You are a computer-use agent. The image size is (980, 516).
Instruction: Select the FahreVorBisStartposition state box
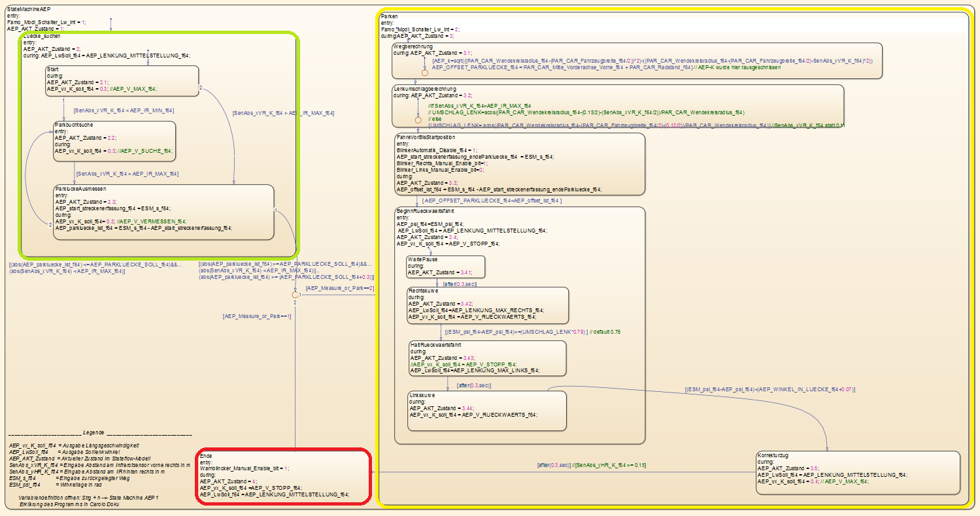tap(519, 164)
